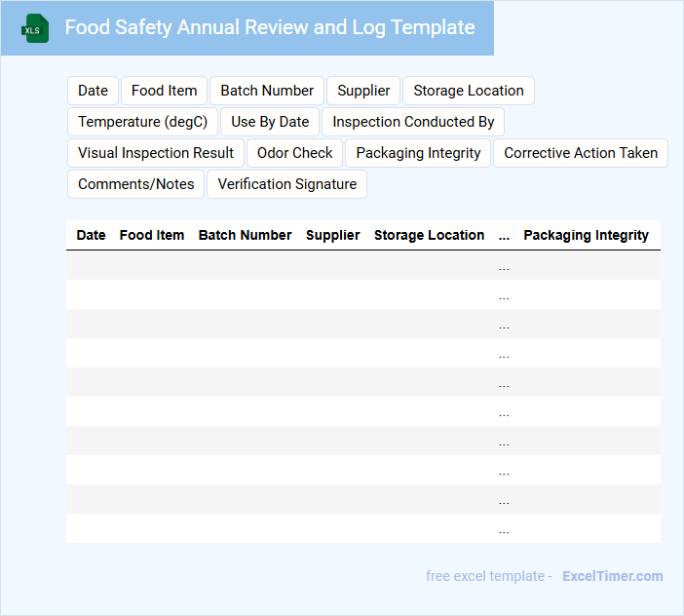Select Temperature (degC) tag
The image size is (684, 616).
point(142,122)
